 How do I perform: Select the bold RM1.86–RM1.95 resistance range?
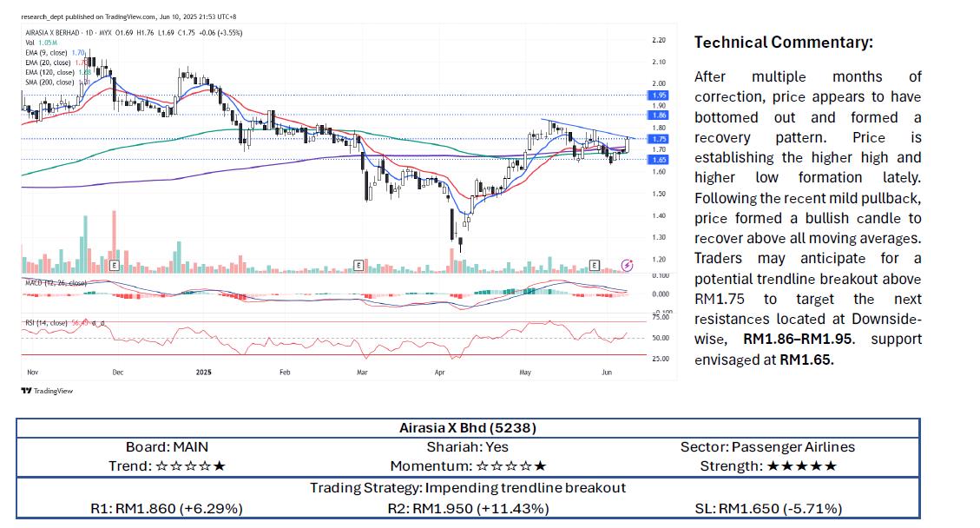[x=798, y=339]
